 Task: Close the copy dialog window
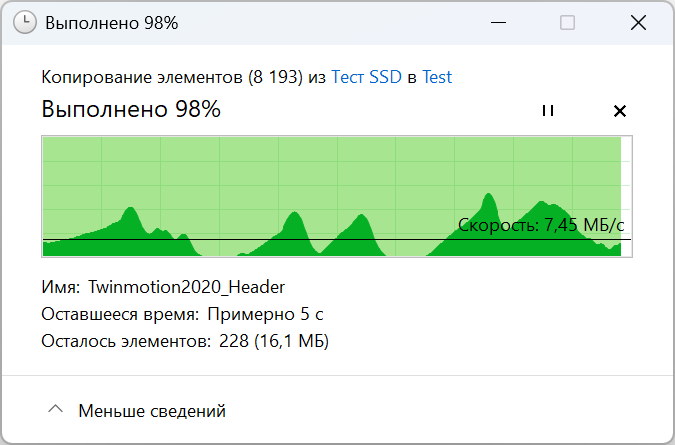636,22
